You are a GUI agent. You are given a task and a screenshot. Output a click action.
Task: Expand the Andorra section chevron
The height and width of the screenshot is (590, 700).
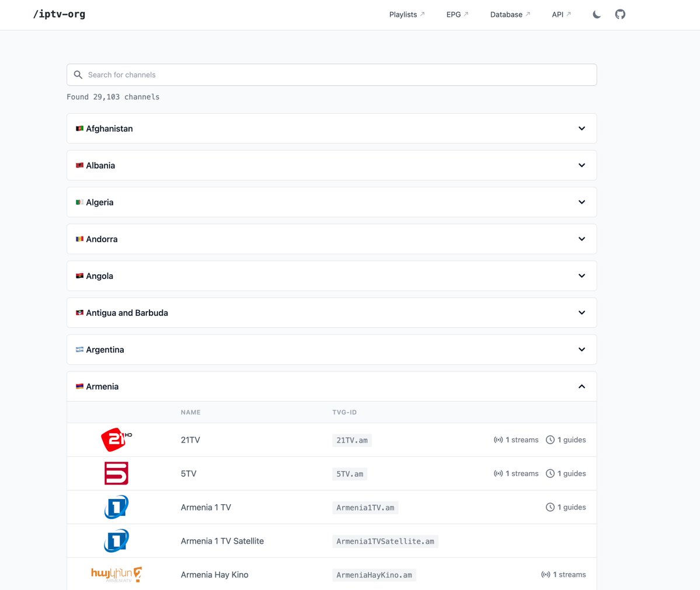pos(581,239)
